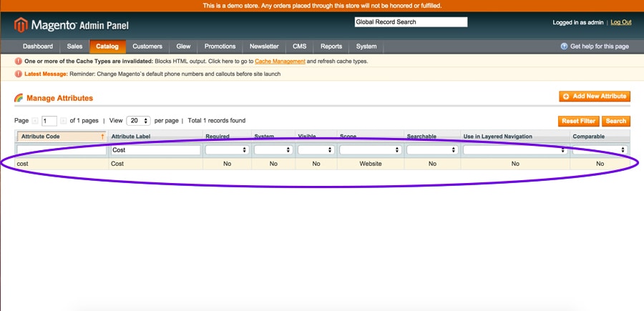Click the next page arrow icon

[63, 121]
